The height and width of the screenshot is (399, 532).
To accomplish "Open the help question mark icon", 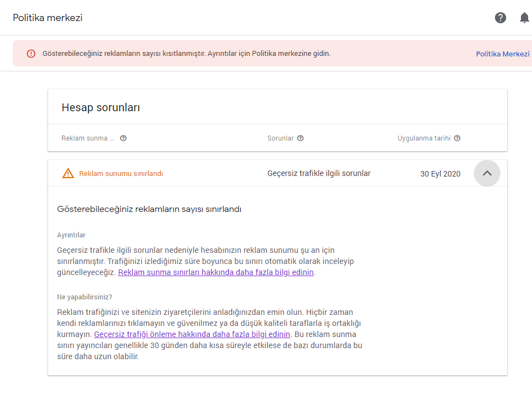I will (x=500, y=18).
